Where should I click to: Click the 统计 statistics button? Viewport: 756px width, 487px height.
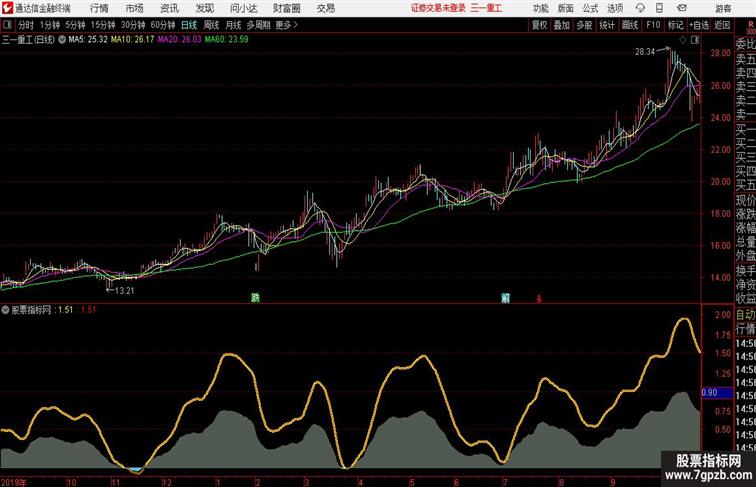point(607,25)
